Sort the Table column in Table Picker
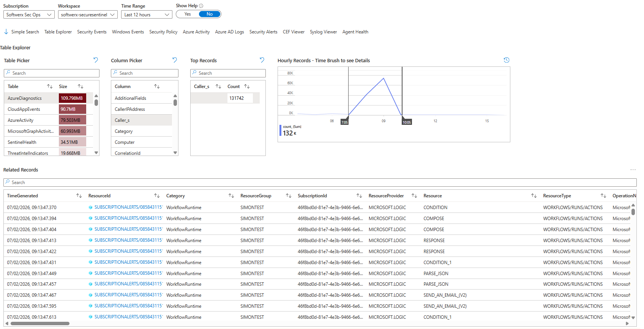Image resolution: width=644 pixels, height=329 pixels. [x=50, y=87]
